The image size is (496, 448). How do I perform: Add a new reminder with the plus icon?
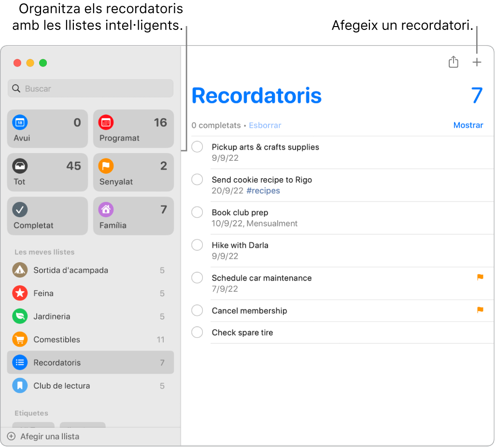click(x=477, y=62)
